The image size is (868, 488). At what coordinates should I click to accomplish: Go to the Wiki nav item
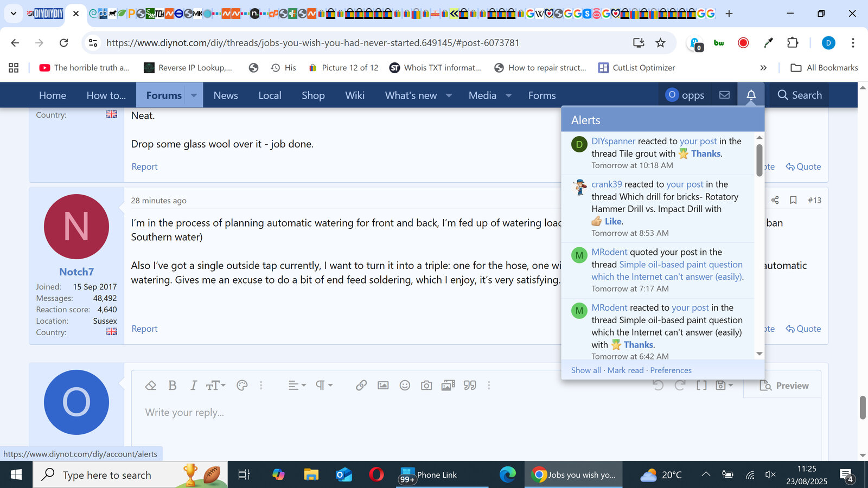pyautogui.click(x=355, y=95)
